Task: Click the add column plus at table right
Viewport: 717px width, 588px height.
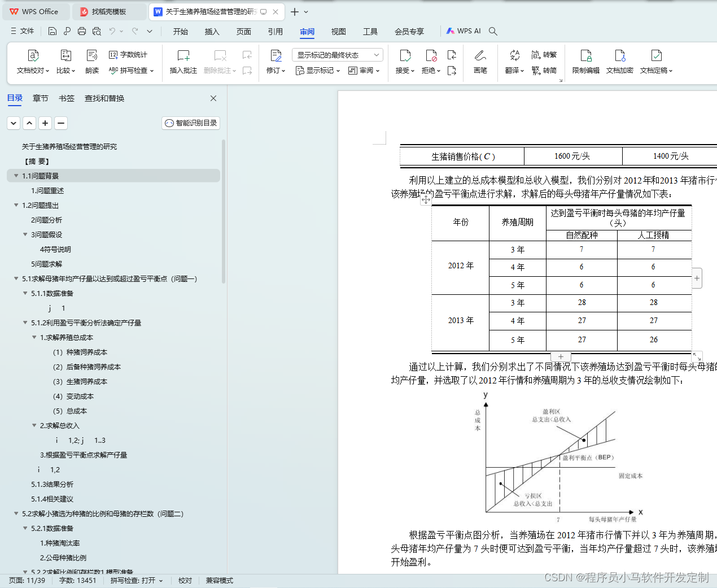Action: [x=697, y=278]
